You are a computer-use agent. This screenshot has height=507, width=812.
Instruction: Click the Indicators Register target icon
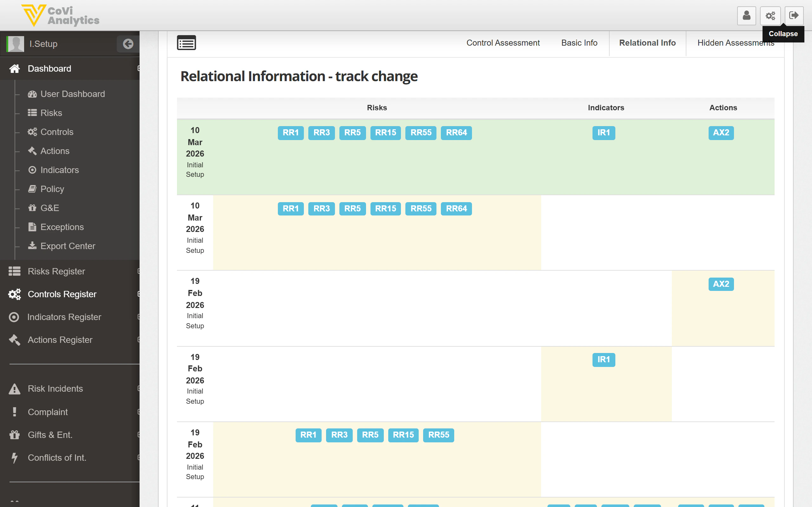point(14,317)
